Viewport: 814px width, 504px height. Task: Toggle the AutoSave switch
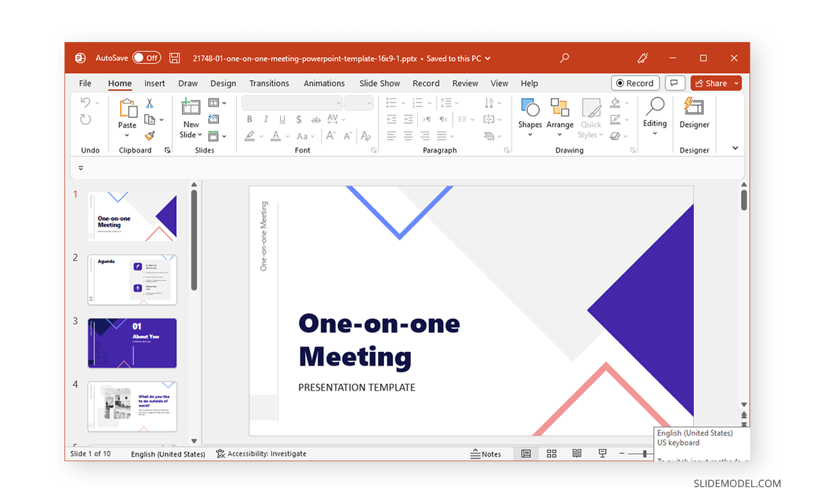[x=147, y=58]
